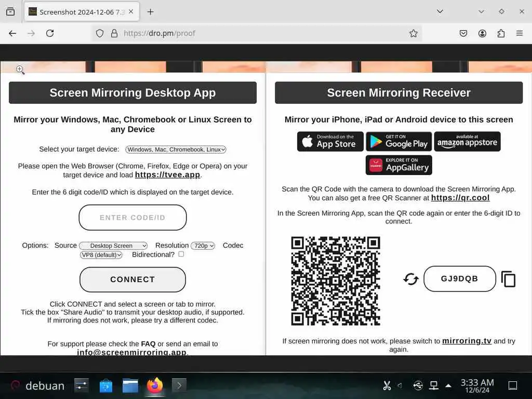This screenshot has width=532, height=399.
Task: Tick the Bidirectional checkbox
Action: pyautogui.click(x=181, y=254)
